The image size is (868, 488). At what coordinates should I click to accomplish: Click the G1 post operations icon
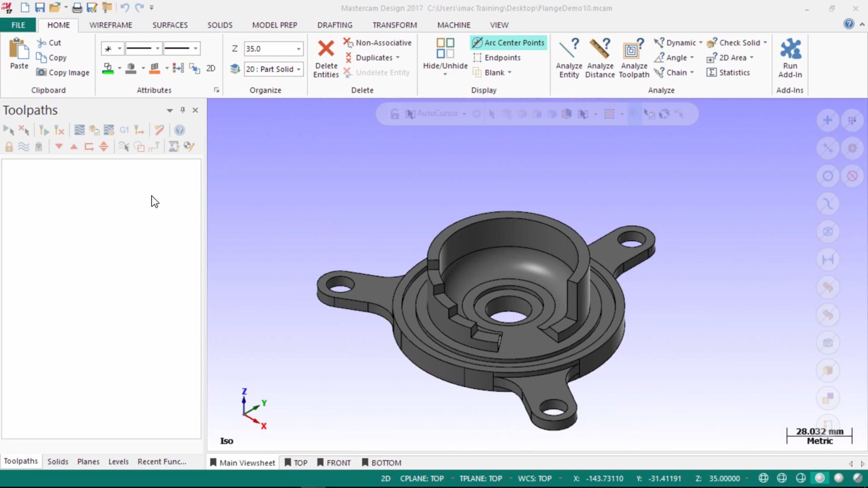coord(124,130)
